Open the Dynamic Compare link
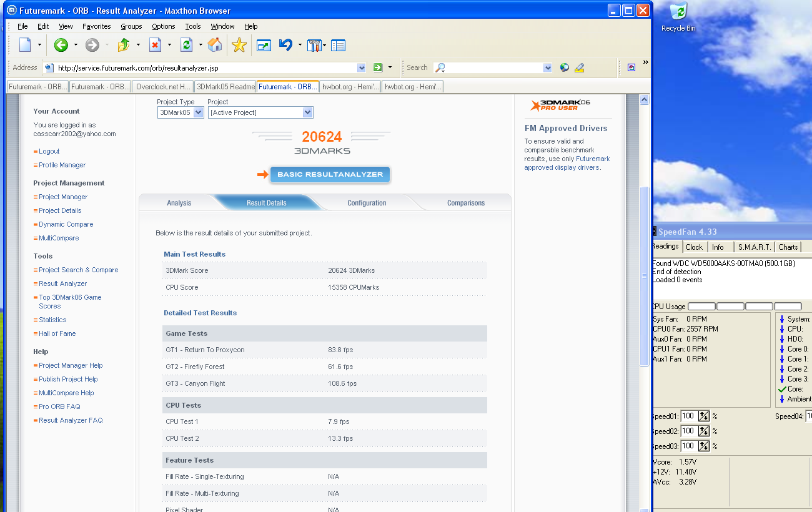The height and width of the screenshot is (512, 812). pyautogui.click(x=66, y=224)
